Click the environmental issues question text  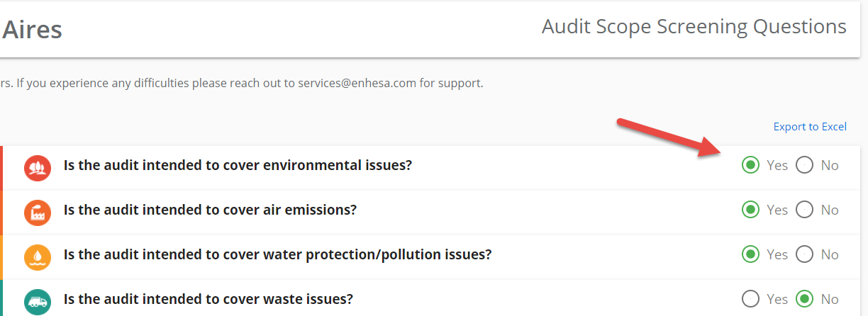[x=238, y=165]
